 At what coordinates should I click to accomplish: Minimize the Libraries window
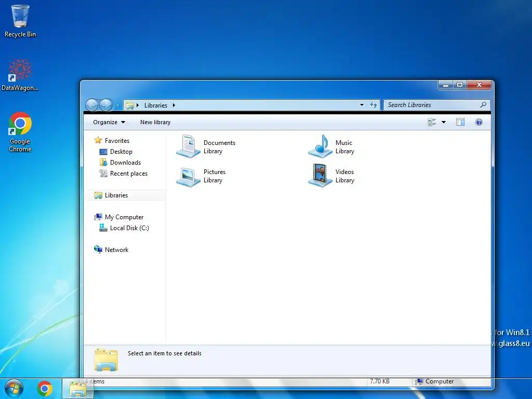pos(446,85)
